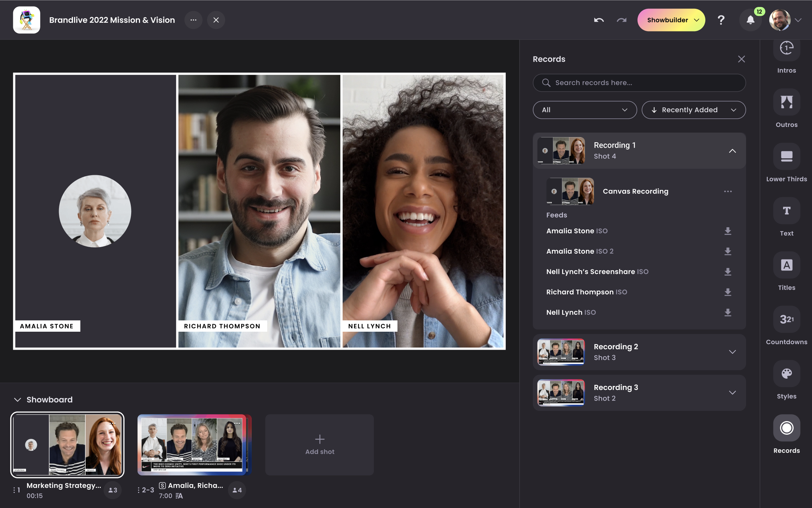This screenshot has width=812, height=508.
Task: Click script icon beside 7:00 duration
Action: pyautogui.click(x=179, y=496)
